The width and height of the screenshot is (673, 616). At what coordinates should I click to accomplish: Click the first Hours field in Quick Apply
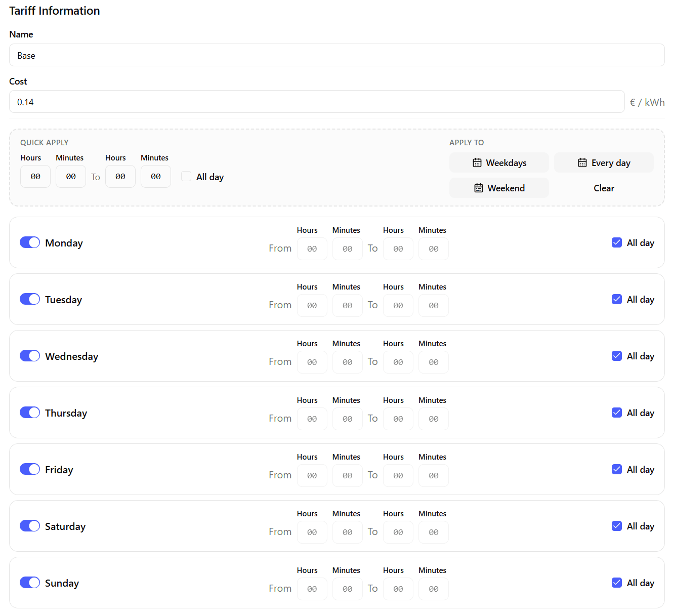[35, 176]
